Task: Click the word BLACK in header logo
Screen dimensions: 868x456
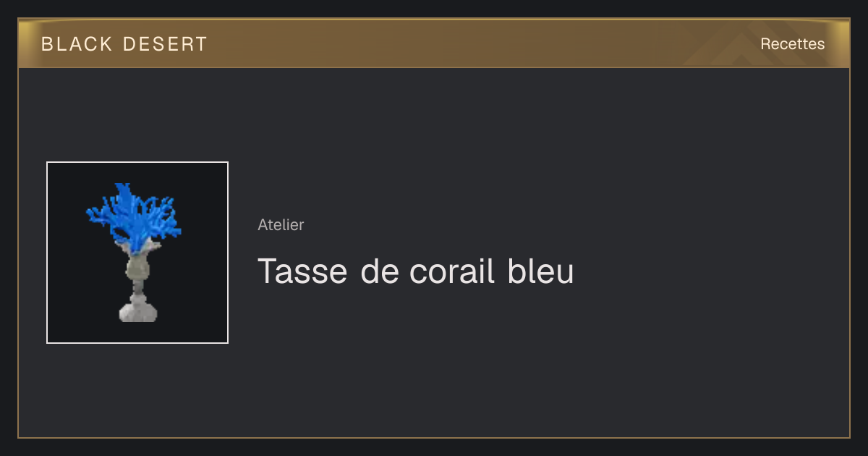Action: click(x=77, y=44)
